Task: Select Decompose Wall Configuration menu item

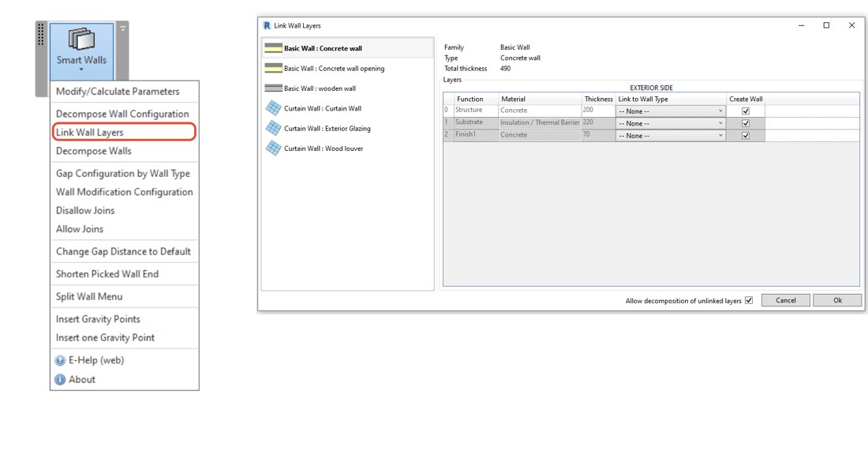Action: point(122,114)
